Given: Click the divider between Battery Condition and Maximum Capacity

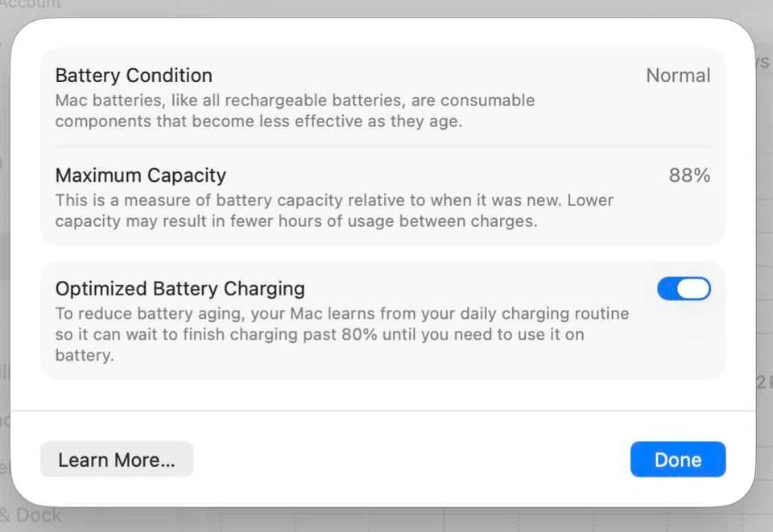Looking at the screenshot, I should pos(383,146).
